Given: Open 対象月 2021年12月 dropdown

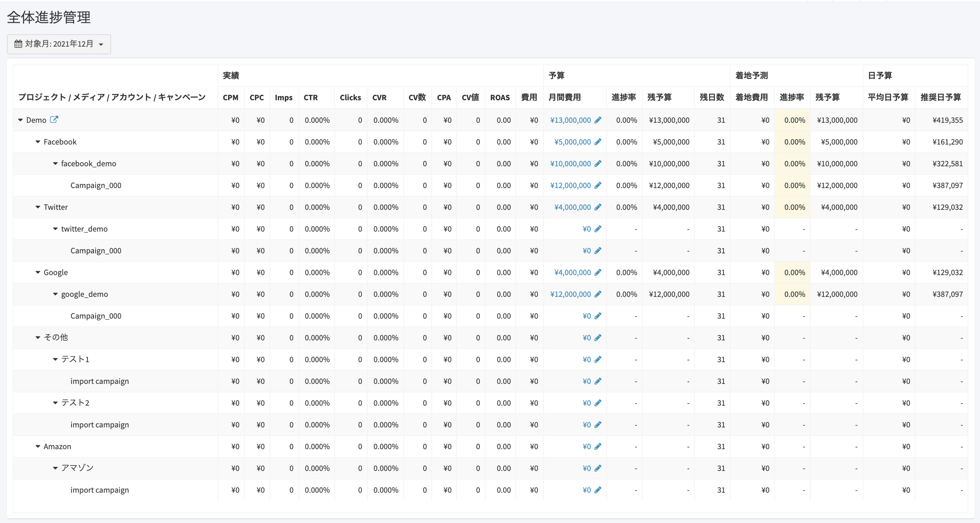Looking at the screenshot, I should coord(59,44).
